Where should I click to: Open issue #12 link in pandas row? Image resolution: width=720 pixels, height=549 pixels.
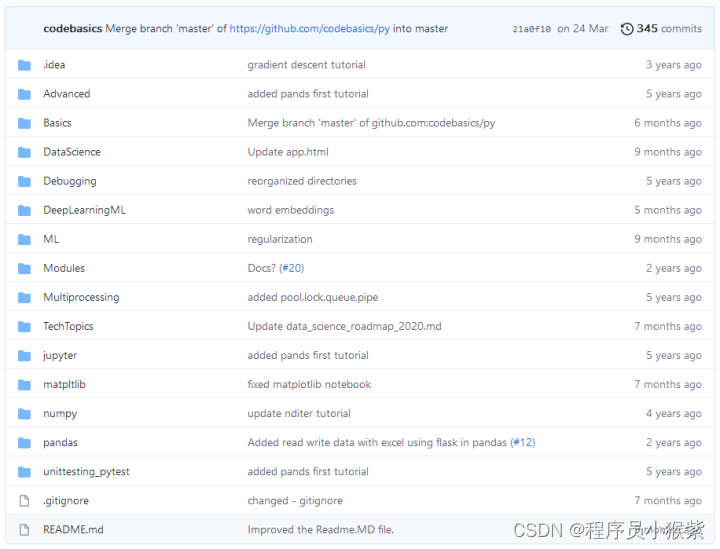click(523, 443)
